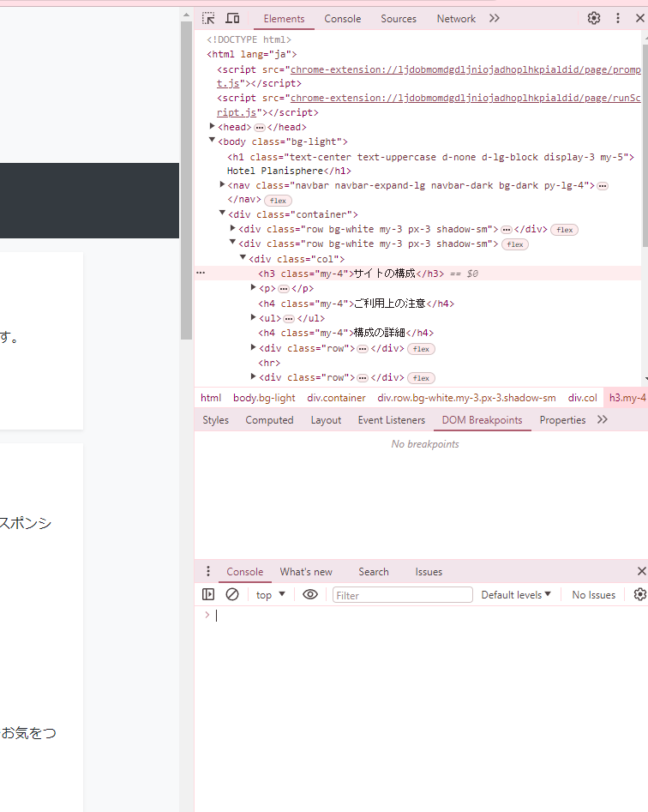
Task: Close the DevTools panel
Action: pos(640,18)
